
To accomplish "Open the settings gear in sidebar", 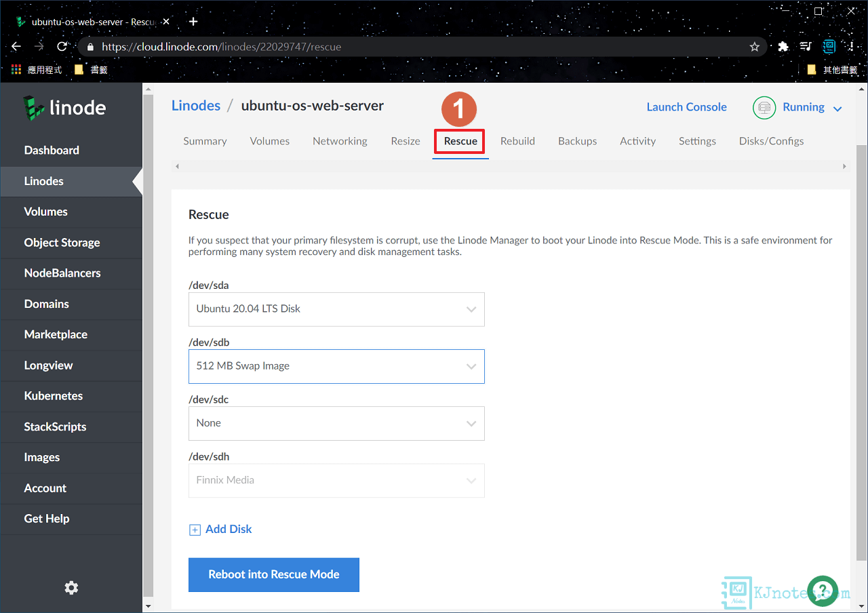I will 71,588.
